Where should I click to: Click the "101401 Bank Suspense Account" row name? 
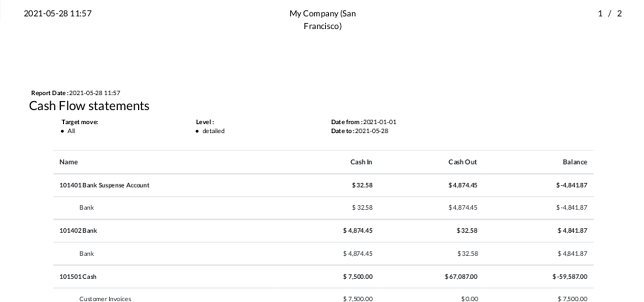(104, 185)
